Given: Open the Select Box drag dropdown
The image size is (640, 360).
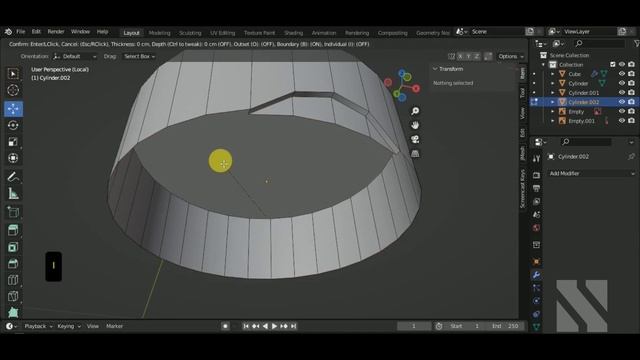Looking at the screenshot, I should click(140, 56).
